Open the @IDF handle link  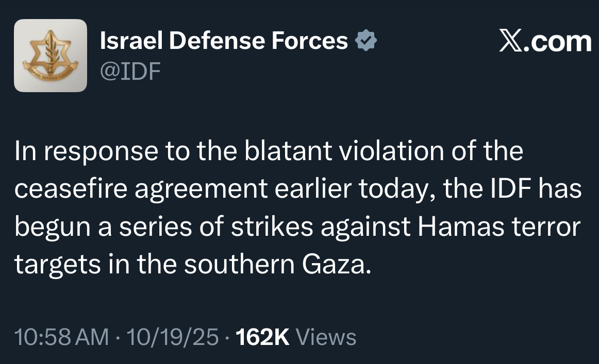pyautogui.click(x=130, y=72)
